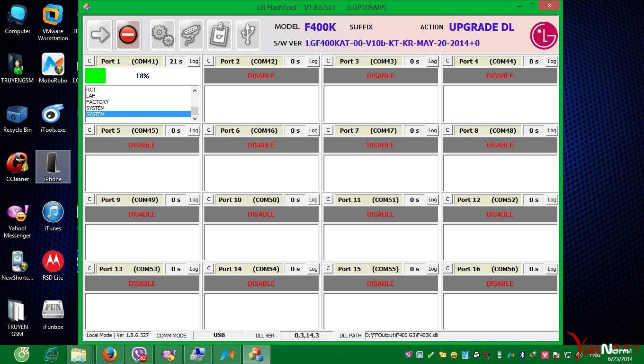The height and width of the screenshot is (364, 644).
Task: Click the C button for Port 13
Action: pyautogui.click(x=89, y=269)
